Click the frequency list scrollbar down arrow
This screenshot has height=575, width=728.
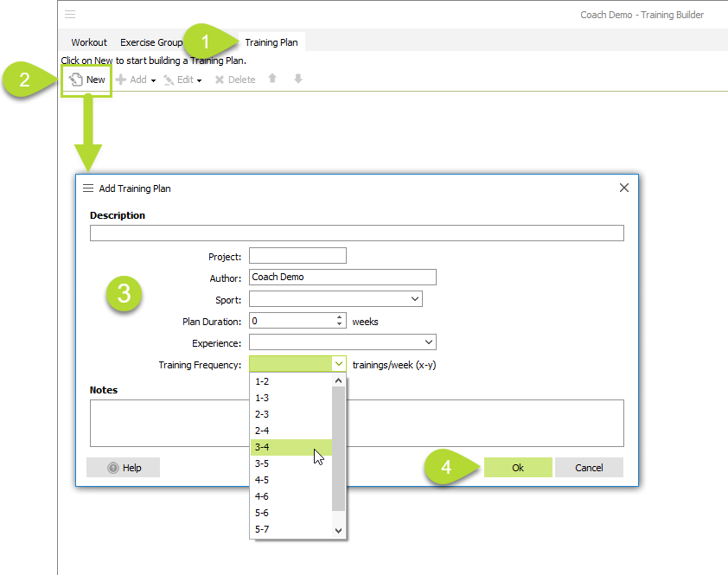pyautogui.click(x=338, y=530)
